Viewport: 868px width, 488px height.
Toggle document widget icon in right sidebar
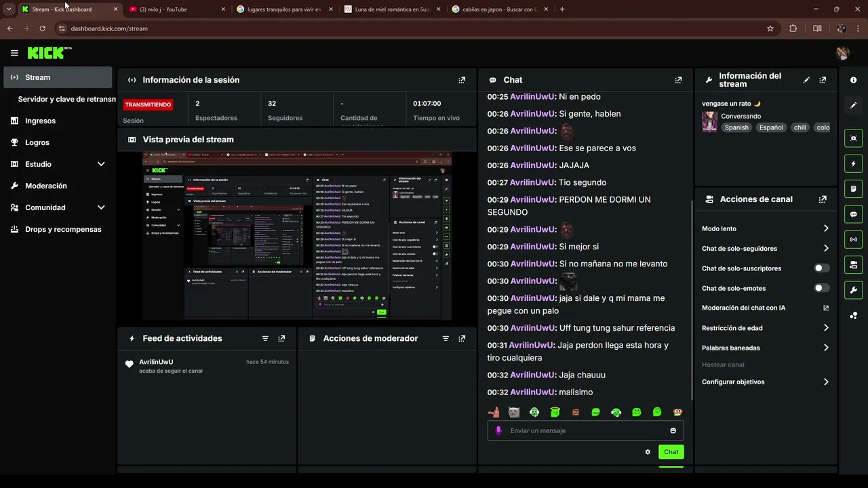[x=853, y=188]
